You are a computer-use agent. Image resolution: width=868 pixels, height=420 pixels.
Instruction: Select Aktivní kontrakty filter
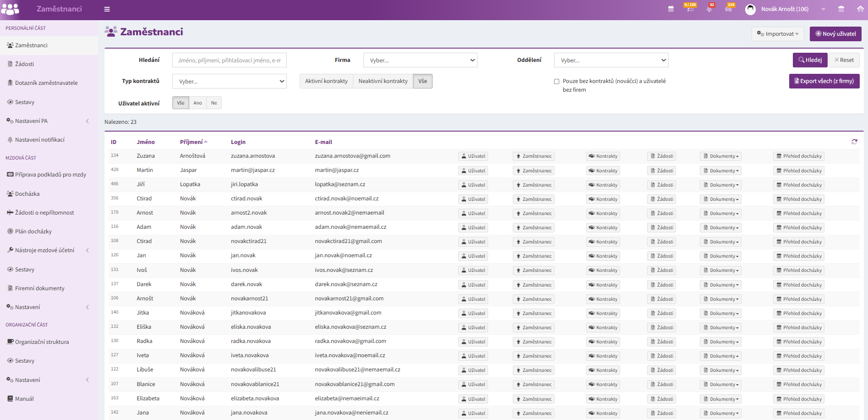pyautogui.click(x=326, y=81)
